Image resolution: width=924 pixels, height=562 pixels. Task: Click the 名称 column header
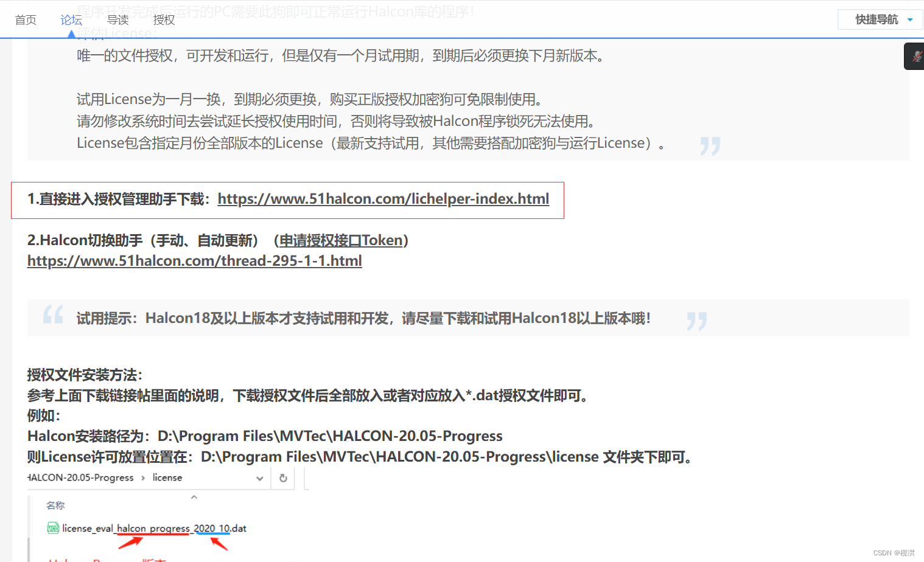tap(55, 505)
